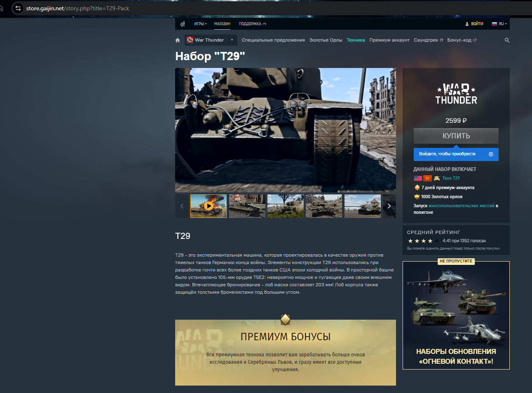The width and height of the screenshot is (532, 393).
Task: Select the Техника menu item
Action: pos(356,40)
